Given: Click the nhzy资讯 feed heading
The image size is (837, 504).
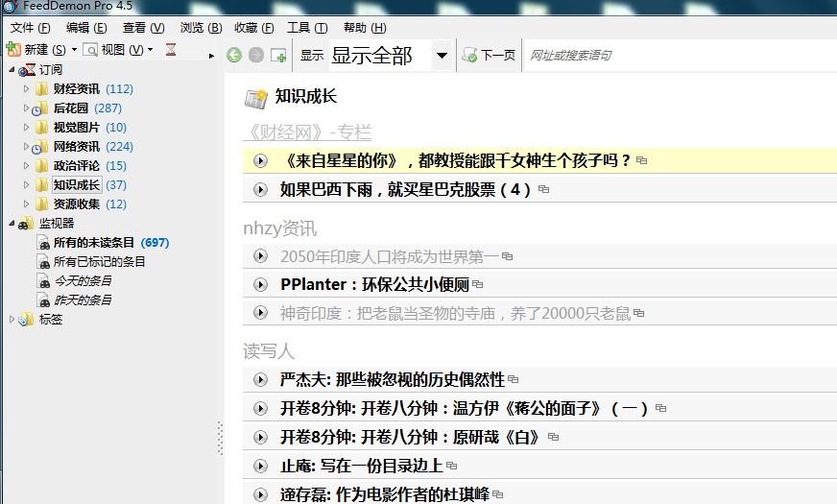Looking at the screenshot, I should coord(279,228).
